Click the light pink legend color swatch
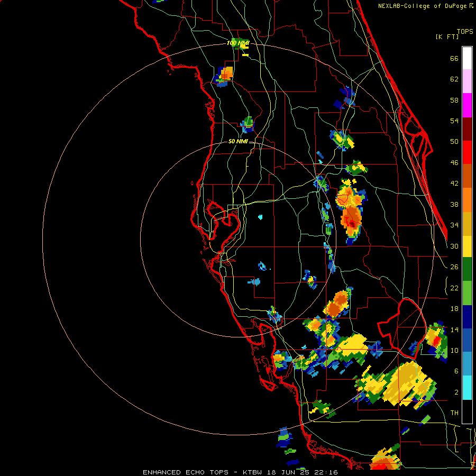This screenshot has width=476, height=476. [x=467, y=81]
